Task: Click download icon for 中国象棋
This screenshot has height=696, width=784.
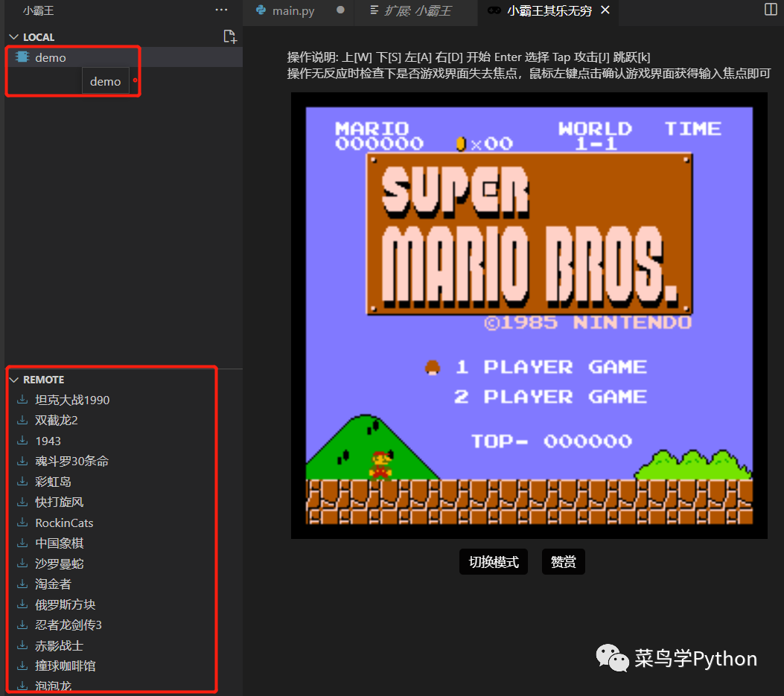Action: point(22,543)
